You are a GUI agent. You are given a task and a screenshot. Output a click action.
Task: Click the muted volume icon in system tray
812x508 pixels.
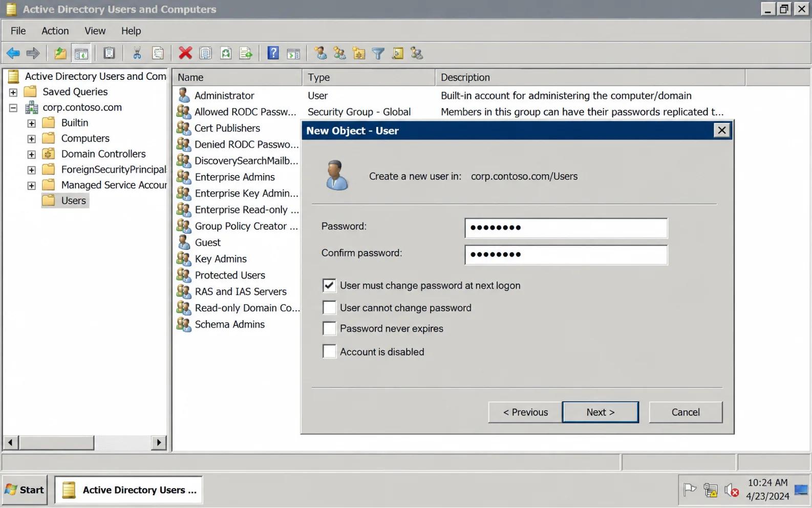pyautogui.click(x=732, y=491)
